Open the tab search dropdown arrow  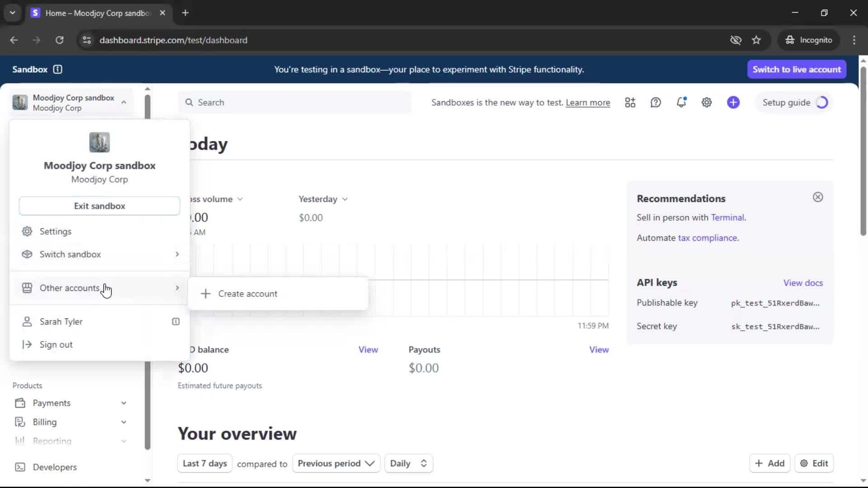13,13
